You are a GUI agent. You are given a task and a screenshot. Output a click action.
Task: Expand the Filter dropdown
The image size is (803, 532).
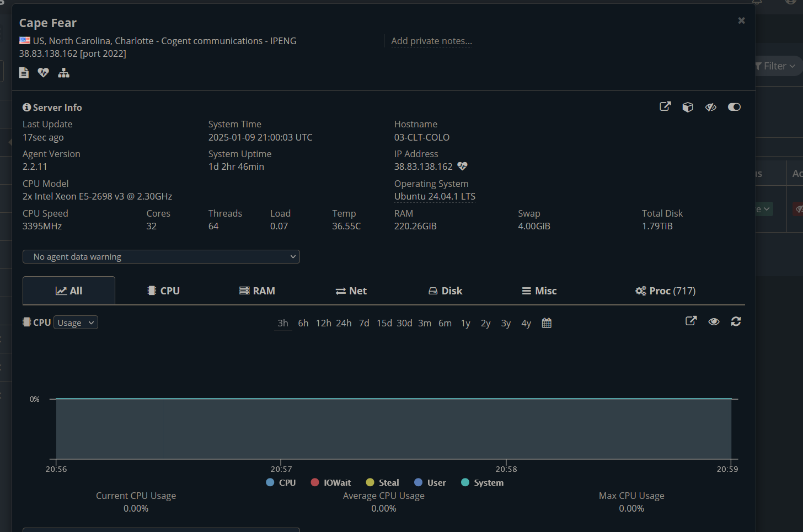click(777, 66)
